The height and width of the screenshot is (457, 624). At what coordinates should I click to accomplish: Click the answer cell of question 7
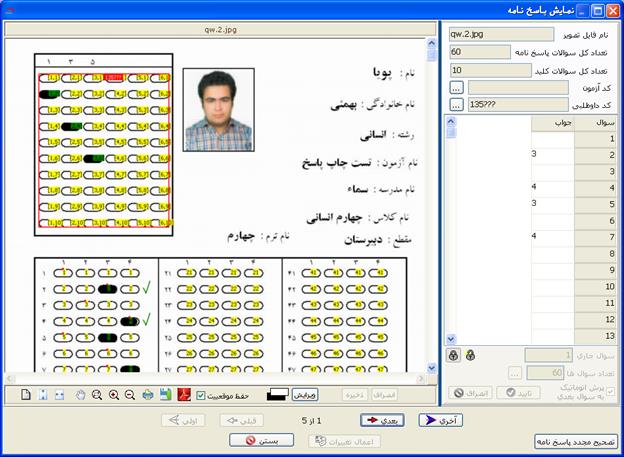pyautogui.click(x=553, y=238)
